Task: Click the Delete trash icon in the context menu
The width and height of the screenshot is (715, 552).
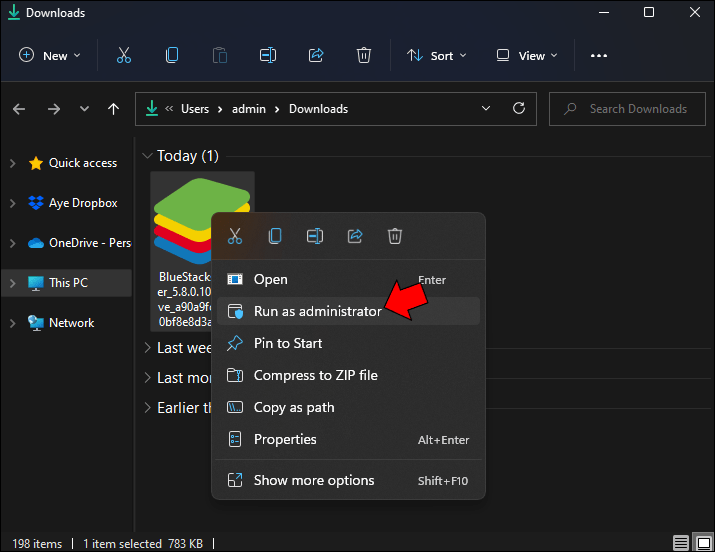Action: pos(395,236)
